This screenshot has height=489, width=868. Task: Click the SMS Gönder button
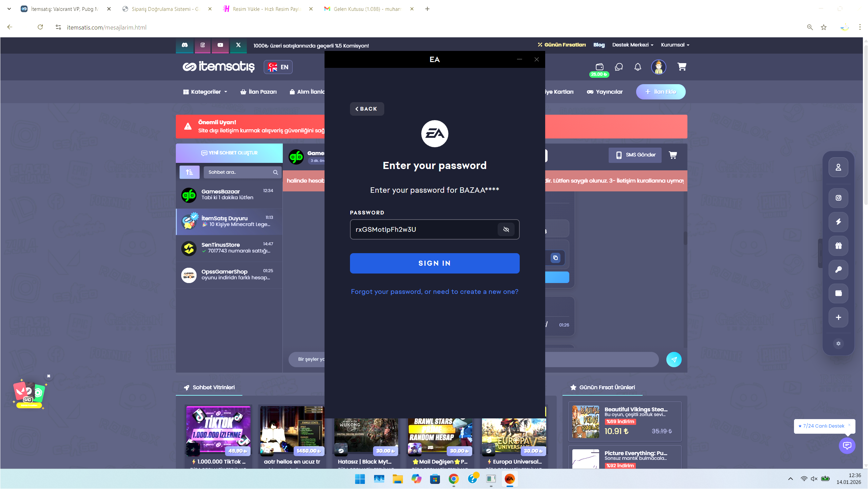635,155
